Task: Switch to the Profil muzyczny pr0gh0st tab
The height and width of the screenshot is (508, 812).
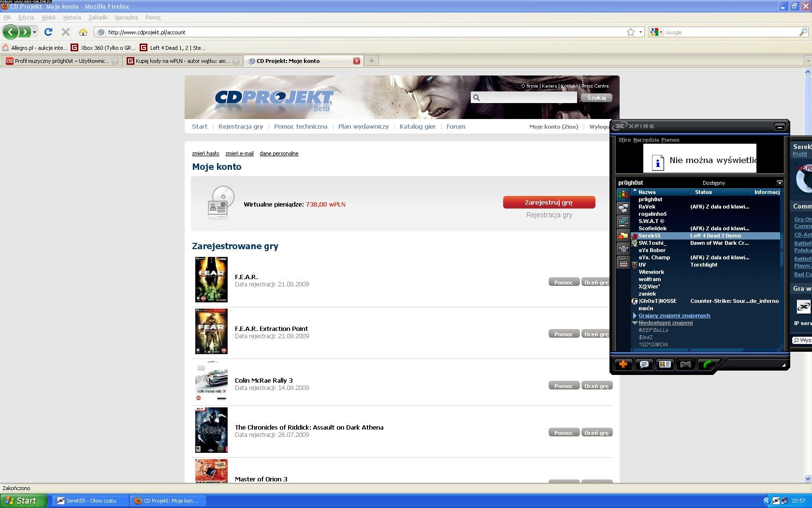Action: click(62, 61)
